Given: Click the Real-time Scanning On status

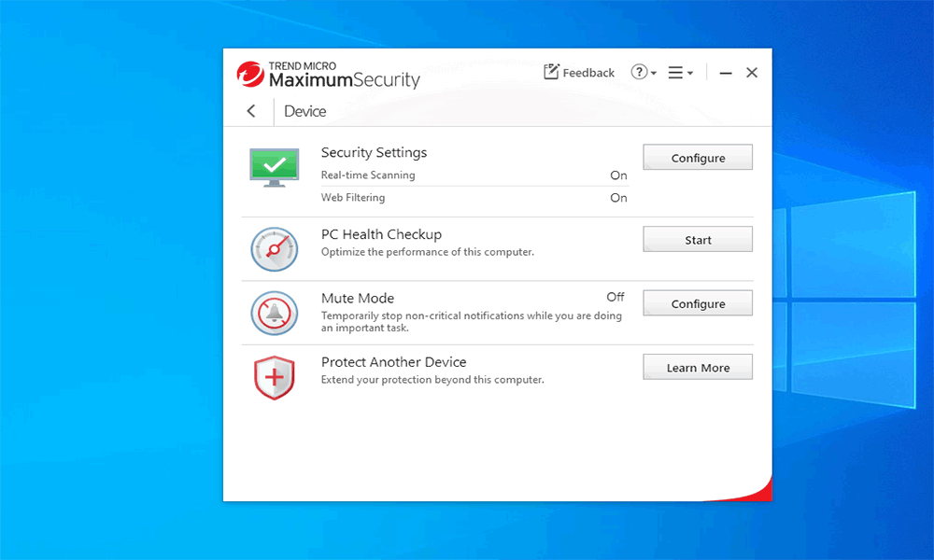Looking at the screenshot, I should click(x=618, y=175).
